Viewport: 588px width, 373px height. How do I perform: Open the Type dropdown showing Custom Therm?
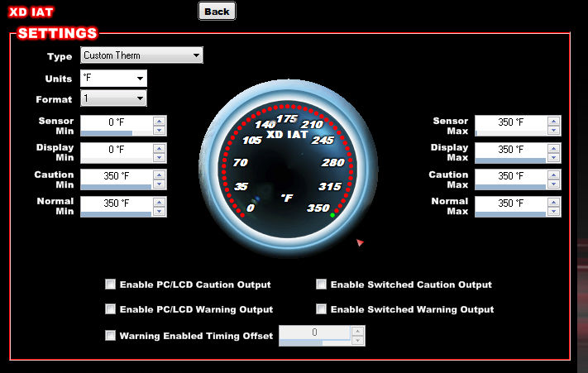[x=141, y=55]
